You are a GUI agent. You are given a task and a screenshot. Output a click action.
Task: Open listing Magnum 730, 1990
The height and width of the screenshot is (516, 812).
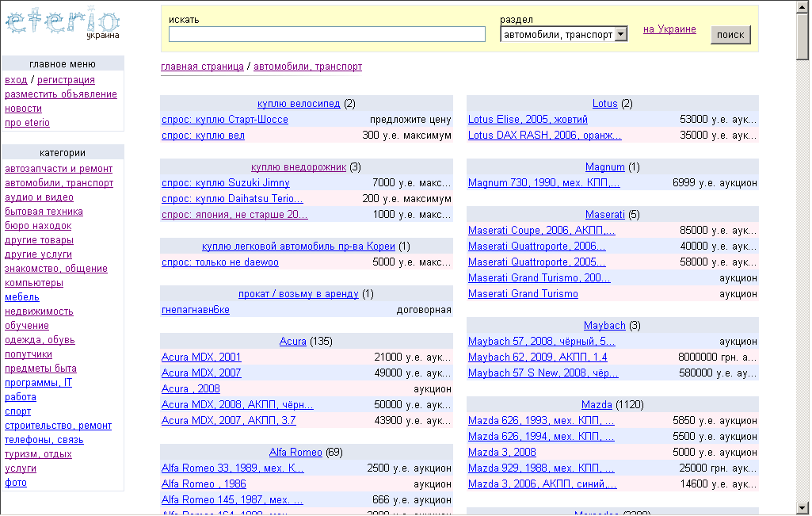(x=543, y=183)
